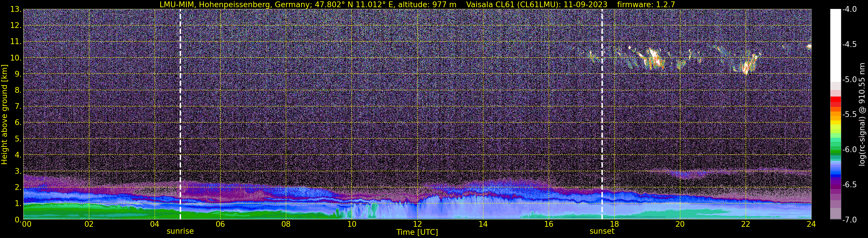Click the y-axis tick label '2.'
Screen dimensions: 868x238
[18, 188]
